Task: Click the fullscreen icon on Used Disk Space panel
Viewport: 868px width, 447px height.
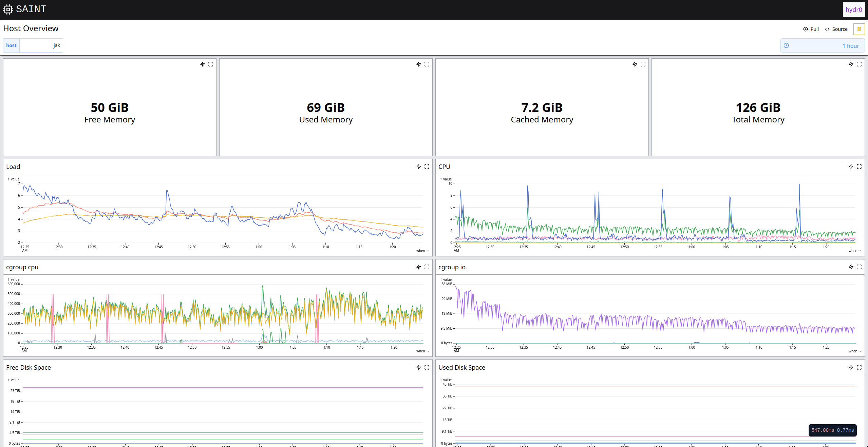Action: 859,367
